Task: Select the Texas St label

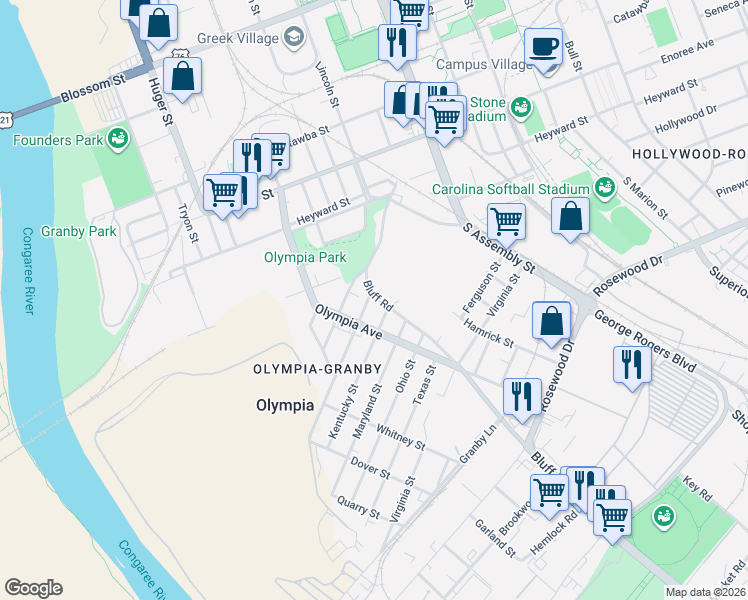Action: pos(424,385)
